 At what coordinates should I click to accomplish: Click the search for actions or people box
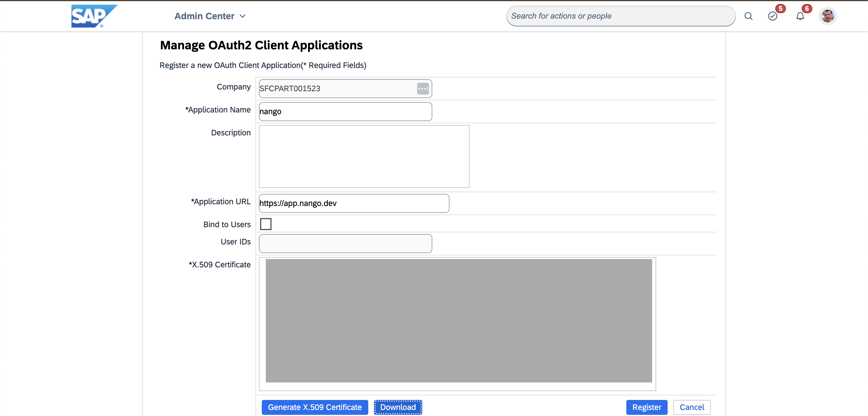coord(621,16)
